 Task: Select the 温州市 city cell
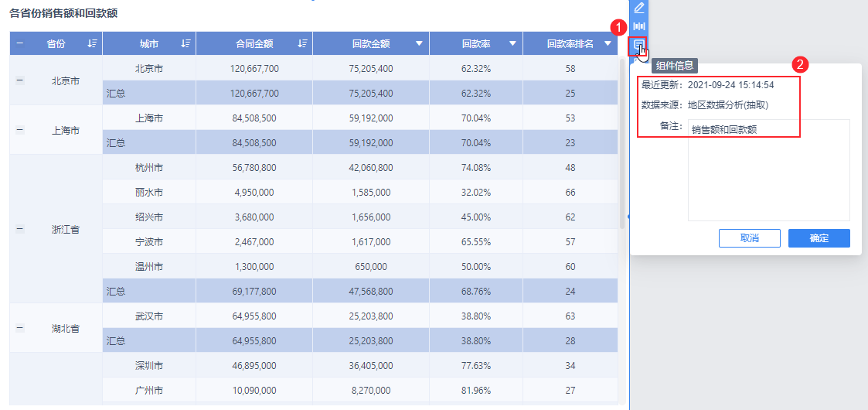click(149, 266)
